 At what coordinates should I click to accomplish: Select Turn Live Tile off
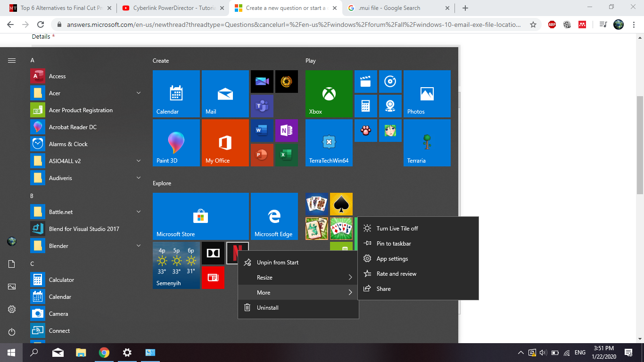click(418, 229)
